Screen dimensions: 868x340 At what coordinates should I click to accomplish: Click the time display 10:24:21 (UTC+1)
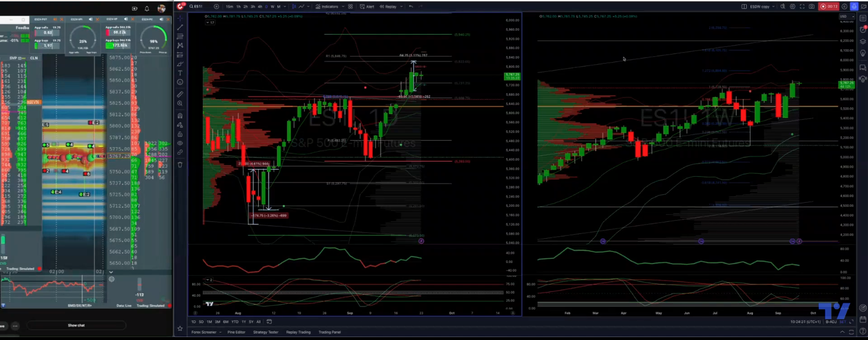[x=805, y=321]
